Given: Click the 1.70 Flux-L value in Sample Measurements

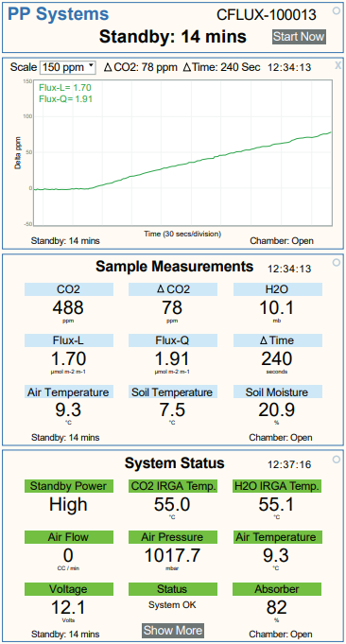Looking at the screenshot, I should (69, 359).
